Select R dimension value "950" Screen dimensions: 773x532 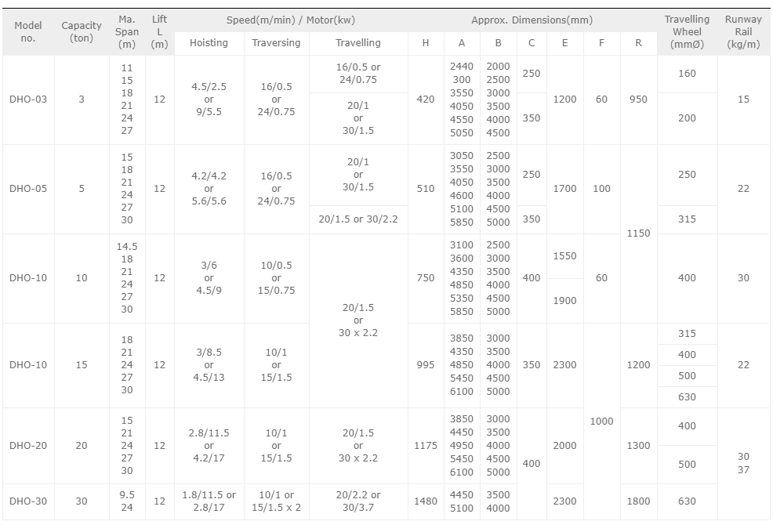pyautogui.click(x=638, y=99)
